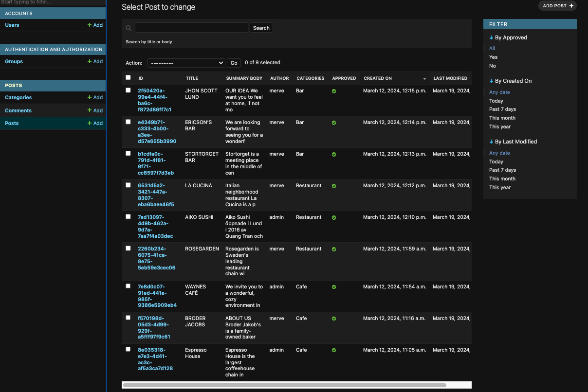Click the approved check icon for Espresso House
The image size is (588, 392).
click(334, 350)
